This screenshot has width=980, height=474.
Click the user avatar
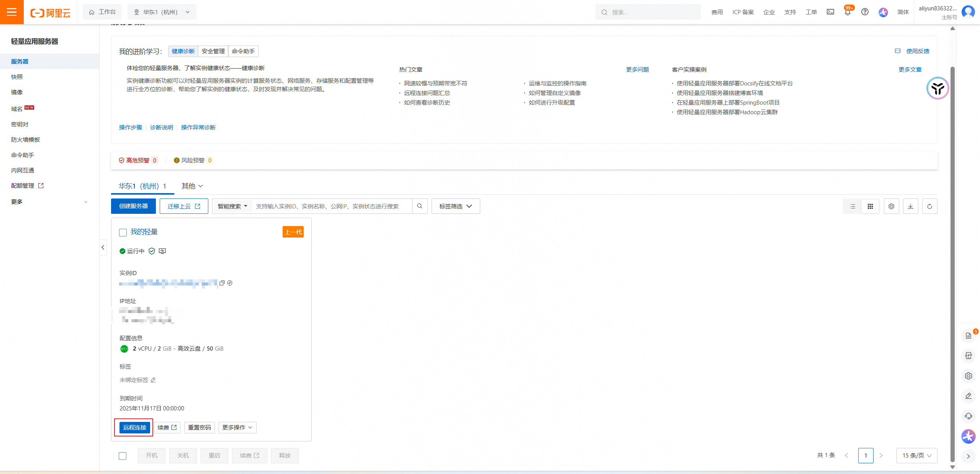coord(968,12)
